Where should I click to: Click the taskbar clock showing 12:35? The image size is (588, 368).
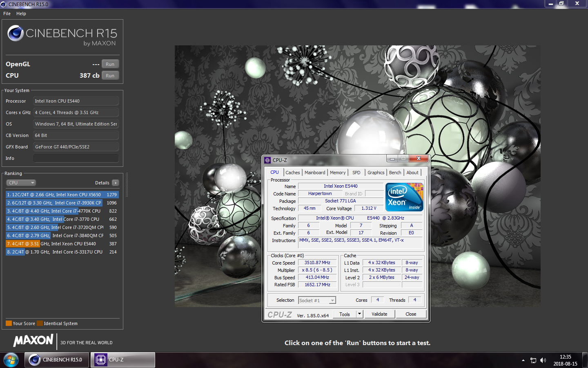pos(565,360)
